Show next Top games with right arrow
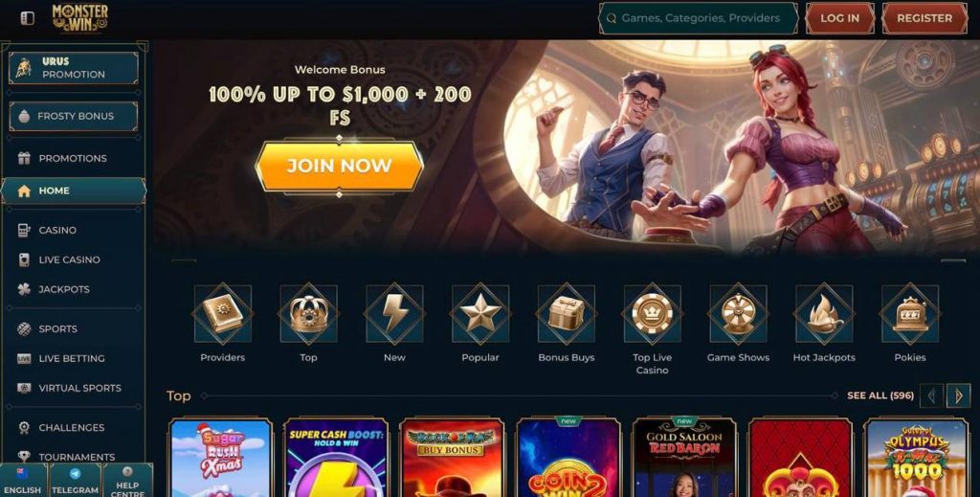 click(x=959, y=395)
